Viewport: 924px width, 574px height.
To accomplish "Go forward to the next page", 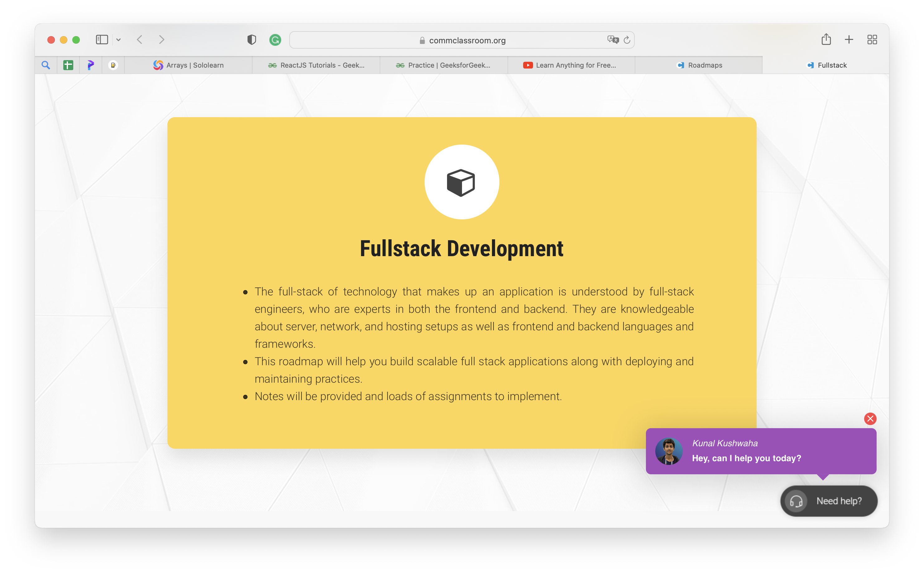I will [x=162, y=40].
